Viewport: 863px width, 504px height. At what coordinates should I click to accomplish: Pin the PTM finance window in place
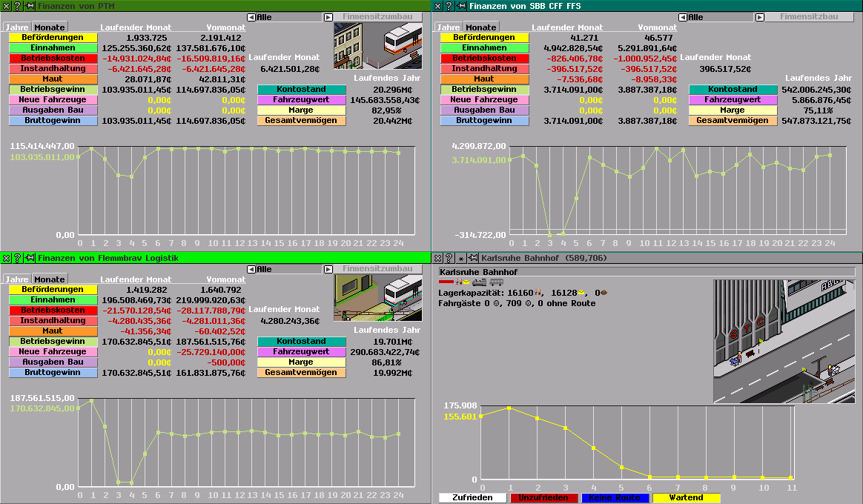click(30, 6)
